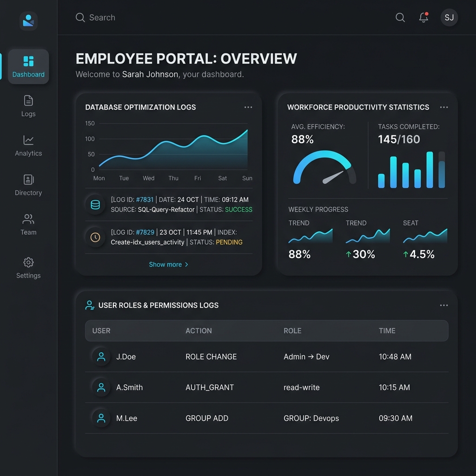This screenshot has height=476, width=476.
Task: Sort by the TIME column header
Action: click(387, 331)
